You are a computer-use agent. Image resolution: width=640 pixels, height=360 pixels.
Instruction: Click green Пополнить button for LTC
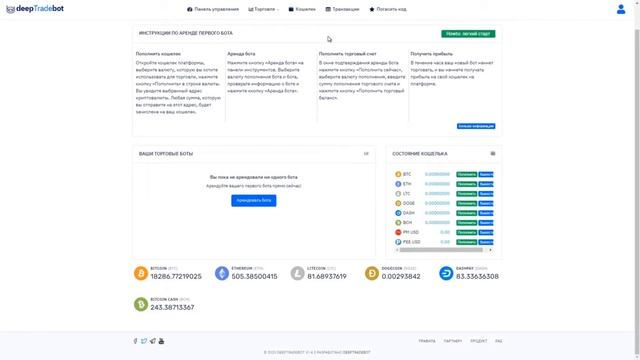click(x=467, y=194)
